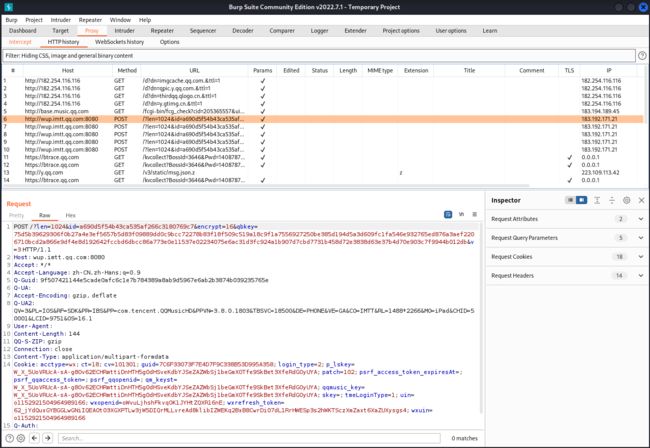Viewport: 650px width, 448px height.
Task: Click the Inspector expand-all sections icon
Action: click(x=597, y=200)
